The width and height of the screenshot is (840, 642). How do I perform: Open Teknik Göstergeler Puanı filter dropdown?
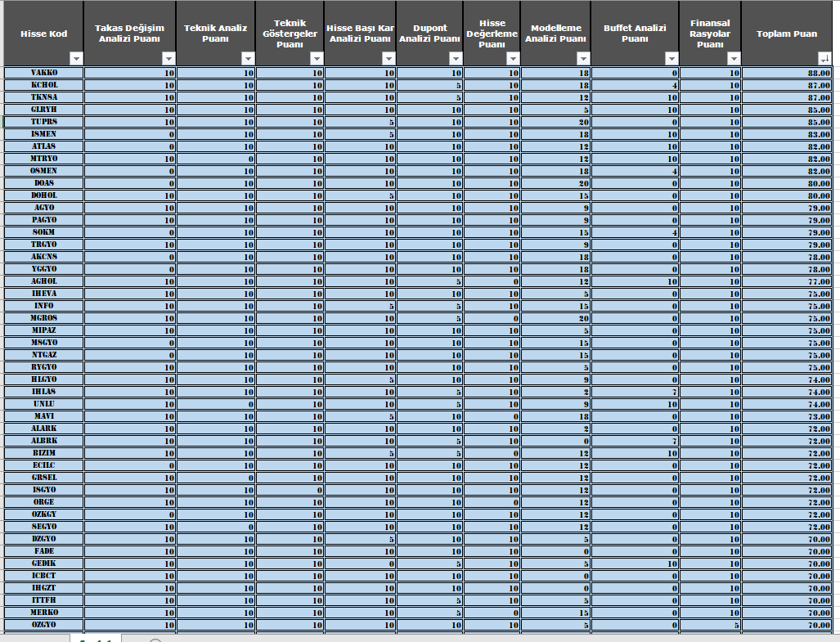coord(317,58)
